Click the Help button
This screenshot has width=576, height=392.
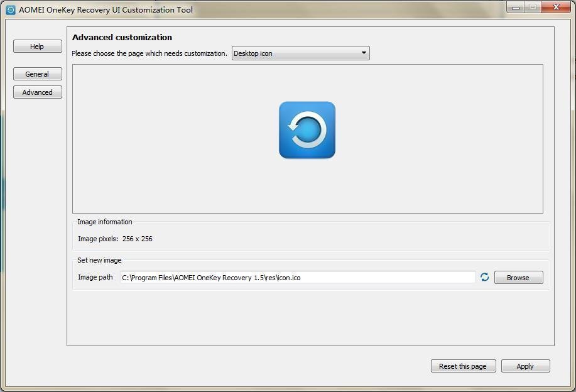tap(38, 46)
